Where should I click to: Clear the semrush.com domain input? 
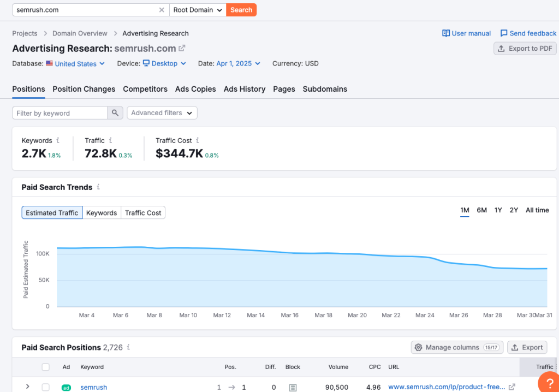coord(162,10)
